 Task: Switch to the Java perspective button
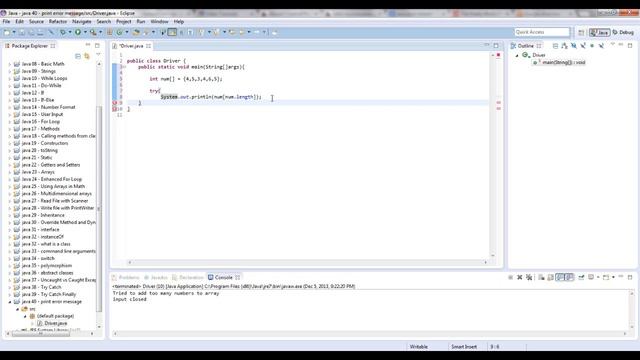click(600, 32)
